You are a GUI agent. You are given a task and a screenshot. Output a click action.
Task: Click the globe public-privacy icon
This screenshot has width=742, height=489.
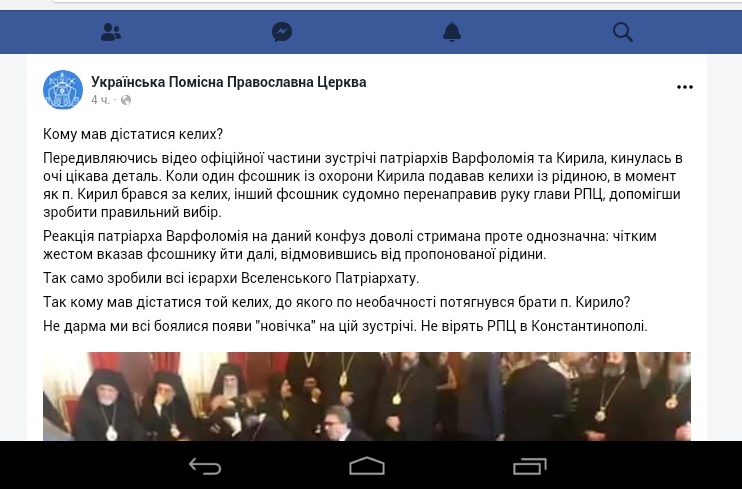click(126, 100)
